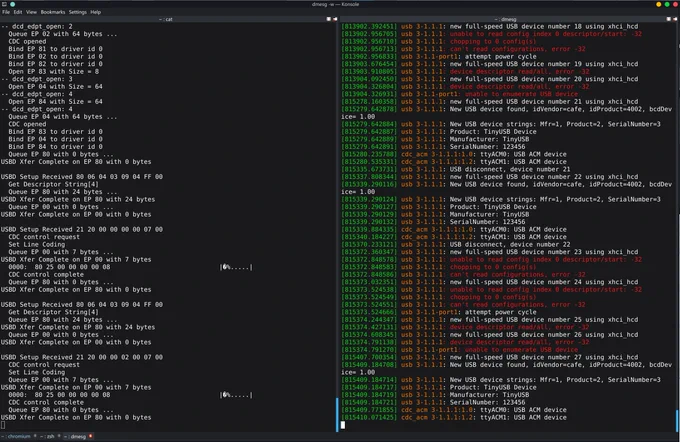This screenshot has width=680, height=442.
Task: Click 'Open EP 04 with Size = 64'
Action: click(x=56, y=86)
